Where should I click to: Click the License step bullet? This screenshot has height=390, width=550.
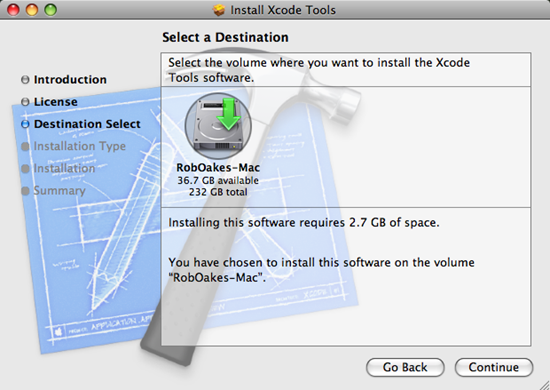coord(25,102)
